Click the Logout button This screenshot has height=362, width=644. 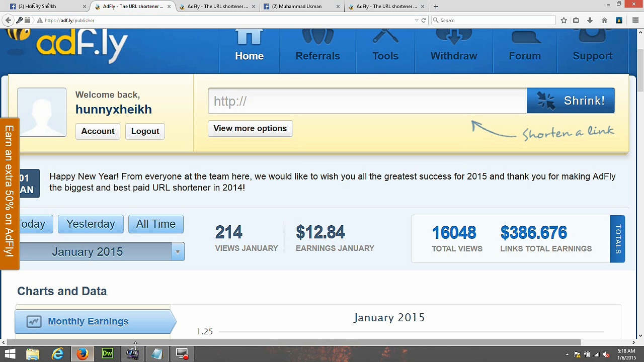click(x=145, y=131)
